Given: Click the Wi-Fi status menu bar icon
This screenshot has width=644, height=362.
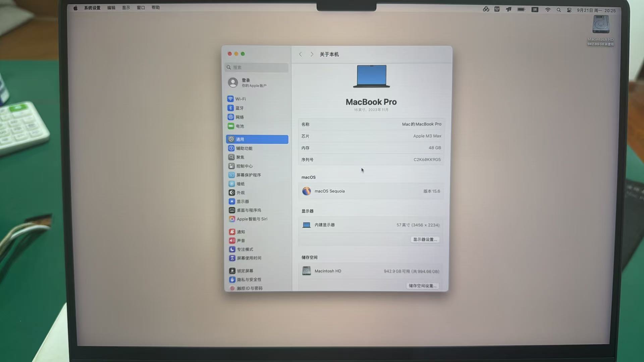Looking at the screenshot, I should click(x=548, y=10).
